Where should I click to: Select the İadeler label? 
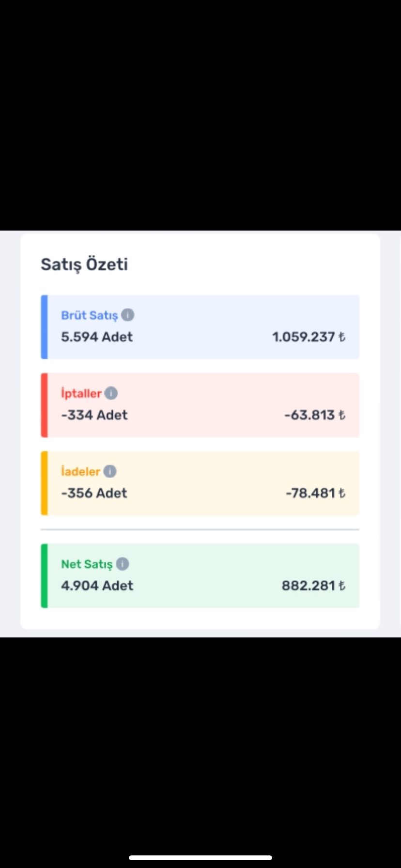pyautogui.click(x=80, y=471)
